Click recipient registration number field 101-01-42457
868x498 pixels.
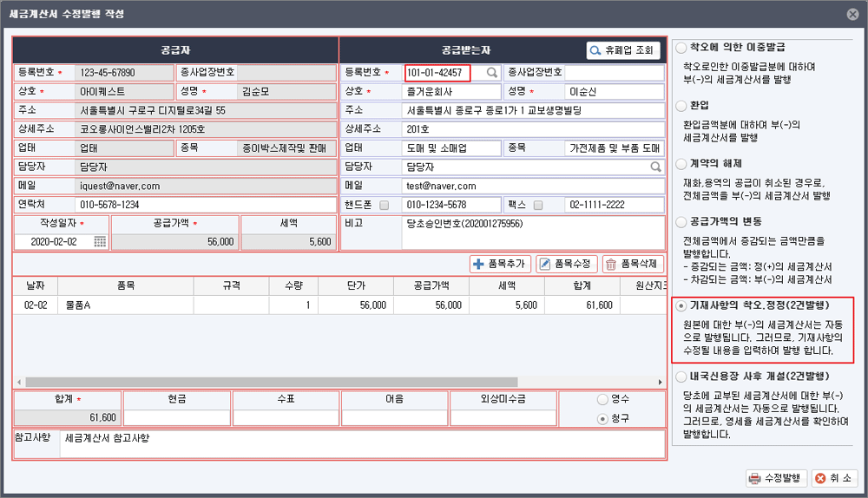(x=437, y=73)
